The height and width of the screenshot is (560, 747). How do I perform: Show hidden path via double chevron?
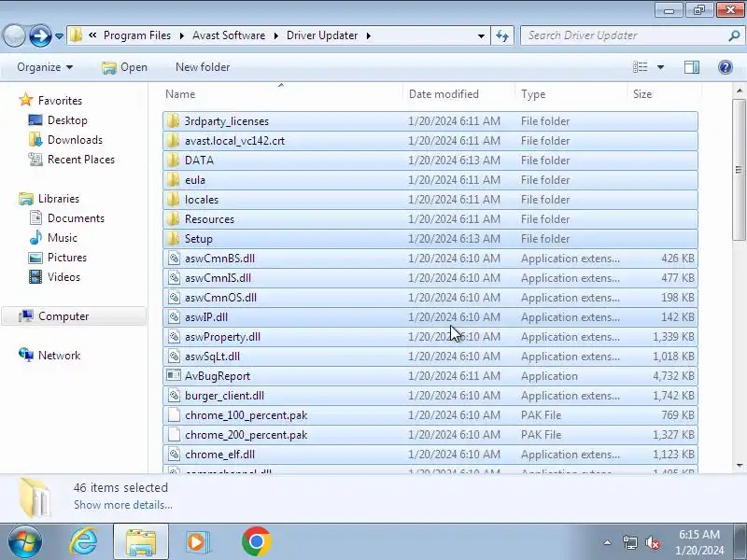pyautogui.click(x=92, y=35)
